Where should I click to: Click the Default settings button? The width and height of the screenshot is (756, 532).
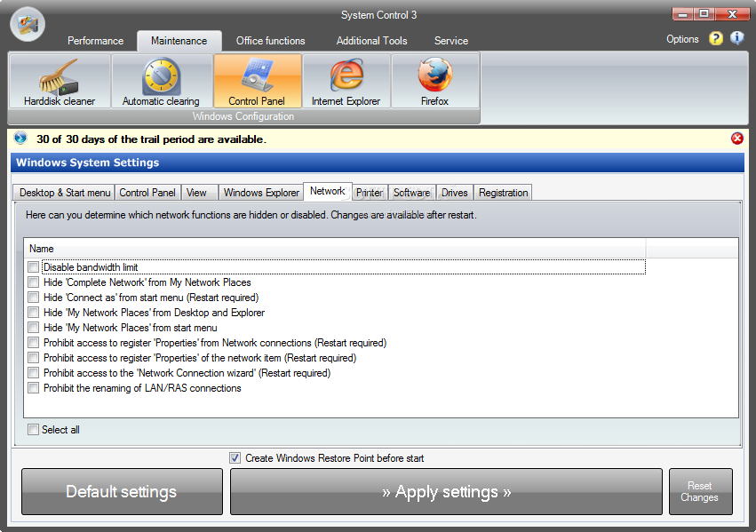click(x=122, y=491)
